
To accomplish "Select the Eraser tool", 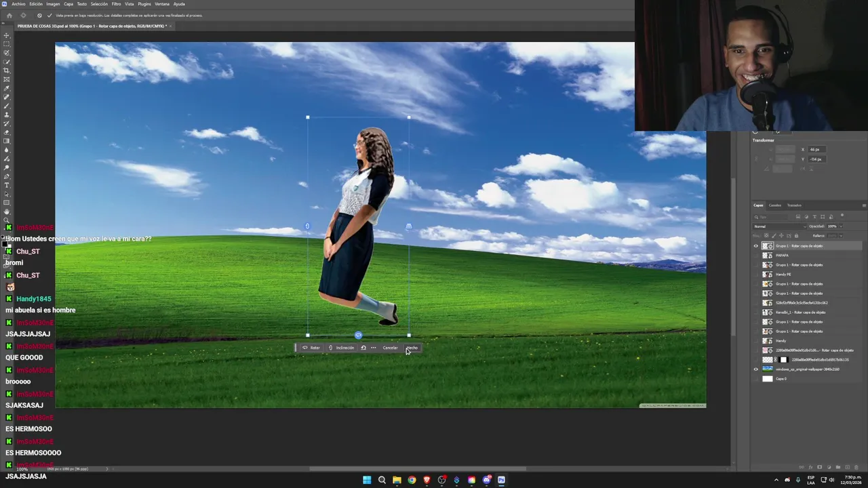I will coord(7,132).
